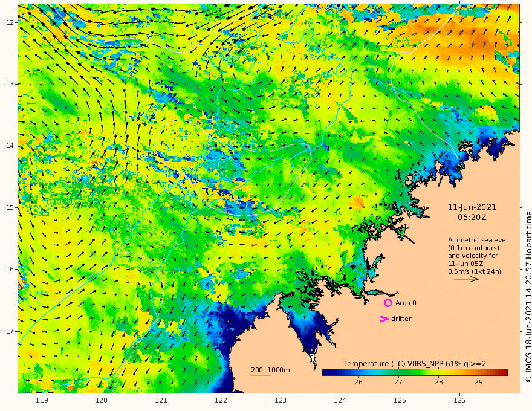This screenshot has width=532, height=411.
Task: Click longitude axis label 123
Action: [x=281, y=400]
